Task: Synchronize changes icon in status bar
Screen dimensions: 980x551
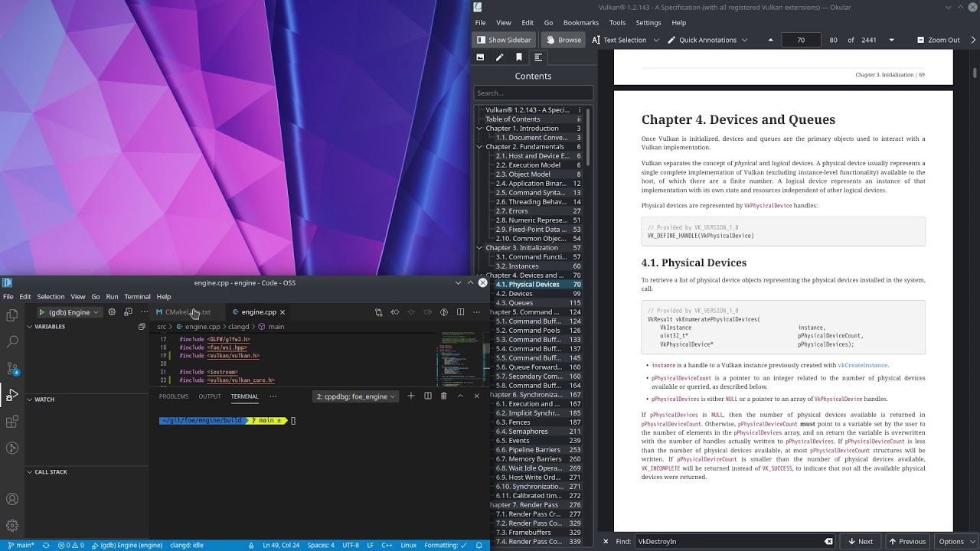Action: (x=46, y=545)
